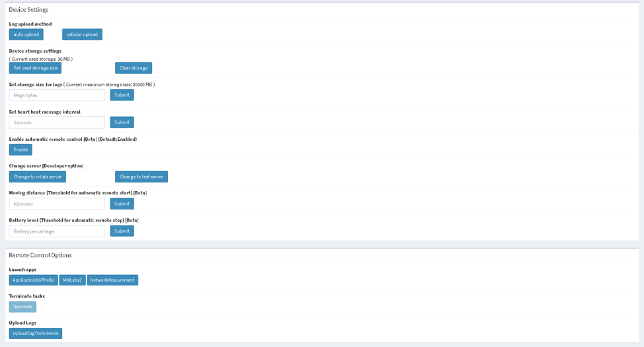644x347 pixels.
Task: Change to mllab server
Action: click(x=38, y=177)
